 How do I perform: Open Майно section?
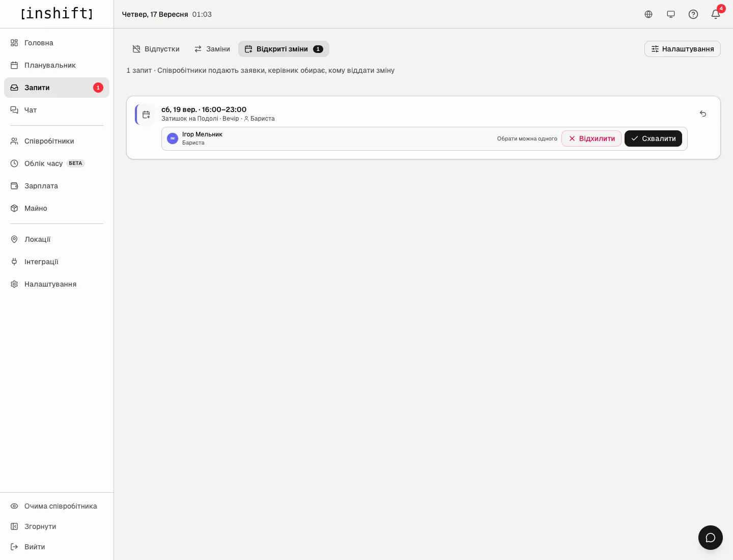point(57,208)
